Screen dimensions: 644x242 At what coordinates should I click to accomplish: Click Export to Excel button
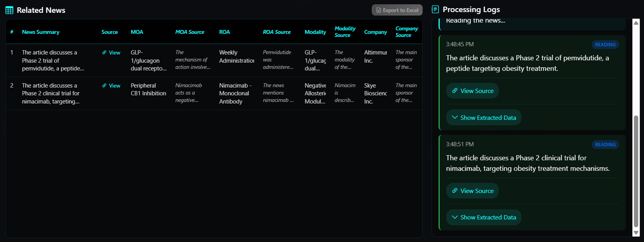[397, 10]
